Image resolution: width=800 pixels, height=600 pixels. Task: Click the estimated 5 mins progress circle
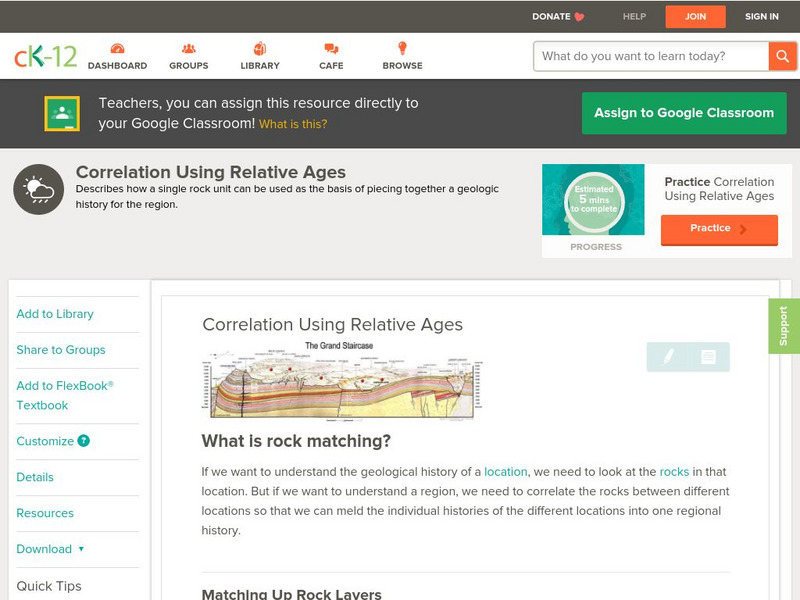click(594, 200)
